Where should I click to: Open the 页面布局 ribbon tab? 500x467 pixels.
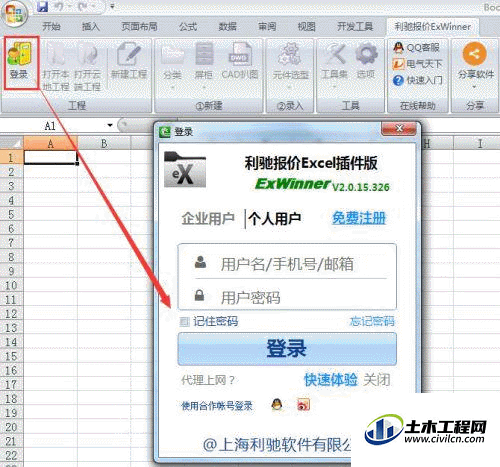coord(139,27)
